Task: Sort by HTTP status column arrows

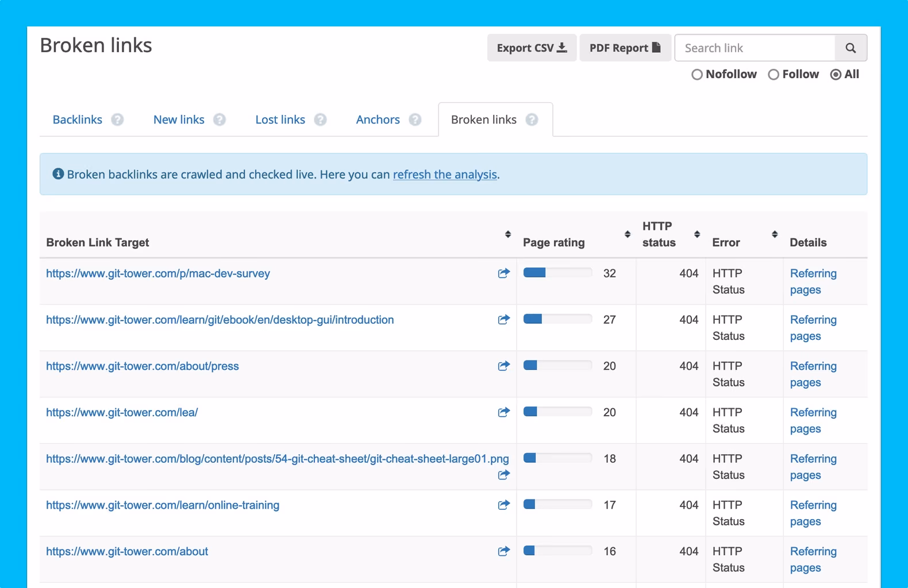Action: click(697, 234)
